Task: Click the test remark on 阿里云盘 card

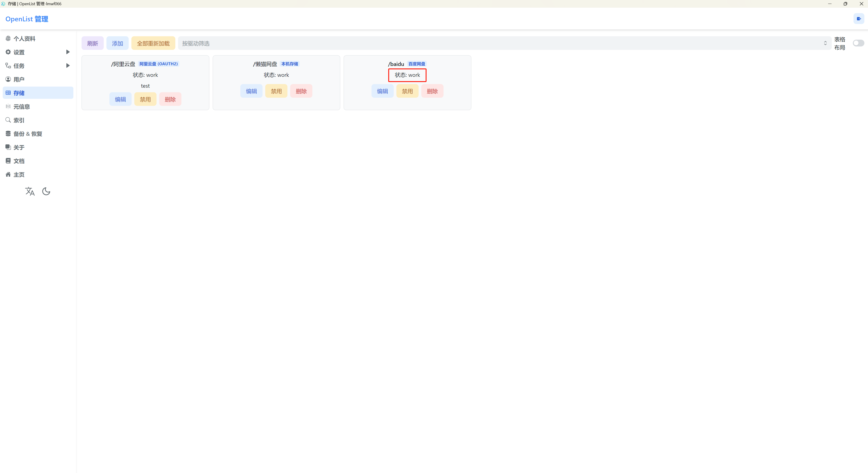Action: tap(145, 86)
